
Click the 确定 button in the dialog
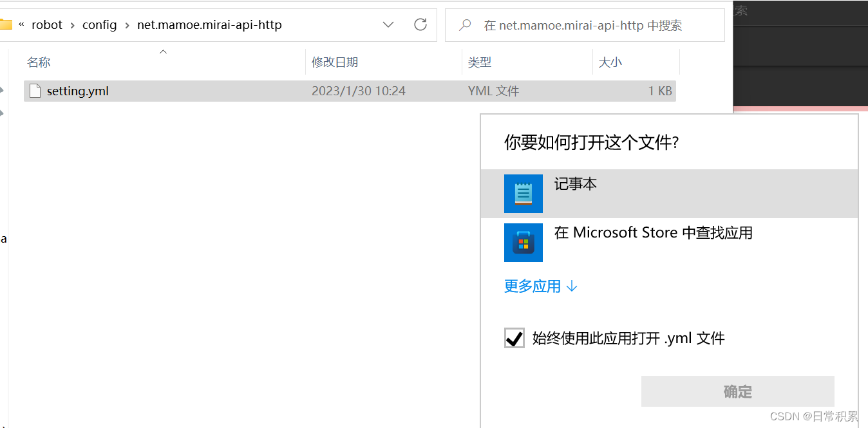(738, 391)
